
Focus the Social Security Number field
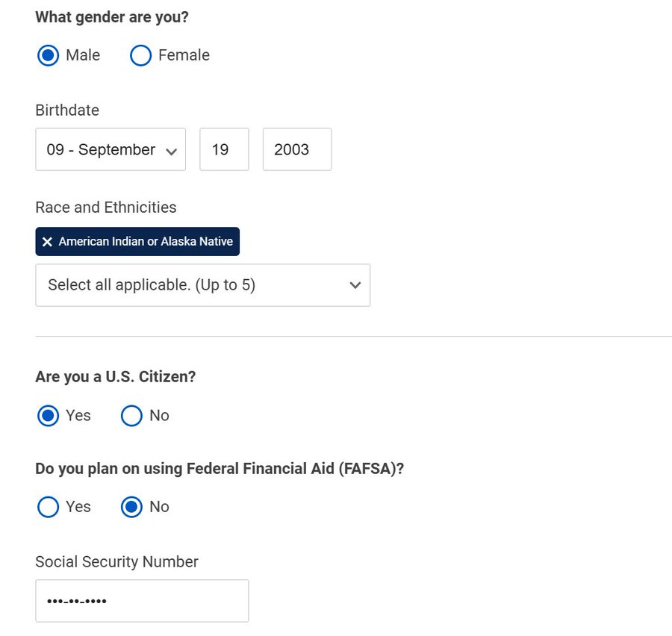[142, 601]
